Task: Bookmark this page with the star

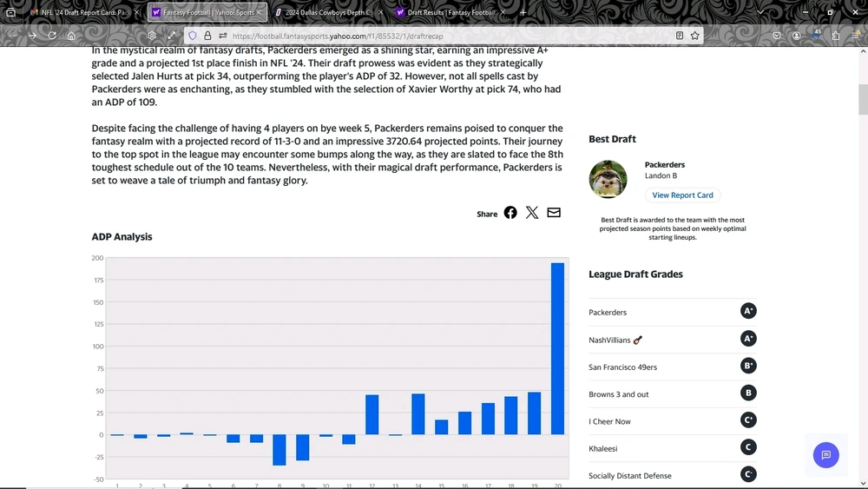Action: point(694,36)
